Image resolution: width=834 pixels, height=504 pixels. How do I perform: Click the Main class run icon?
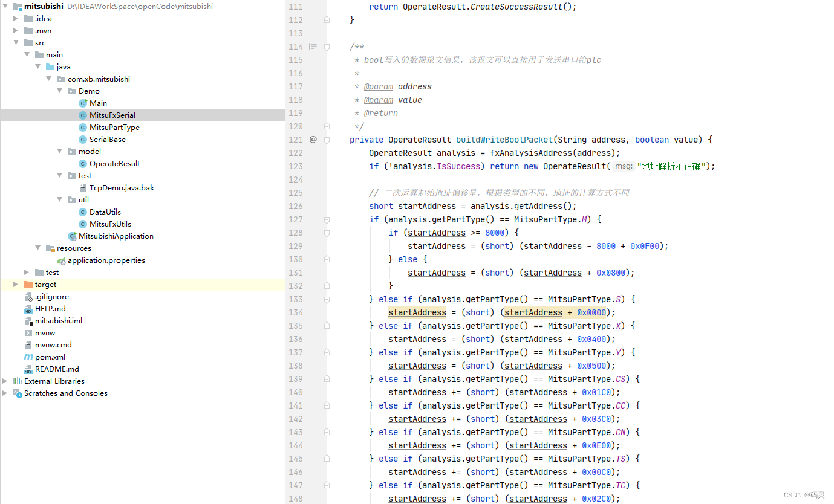pyautogui.click(x=83, y=103)
